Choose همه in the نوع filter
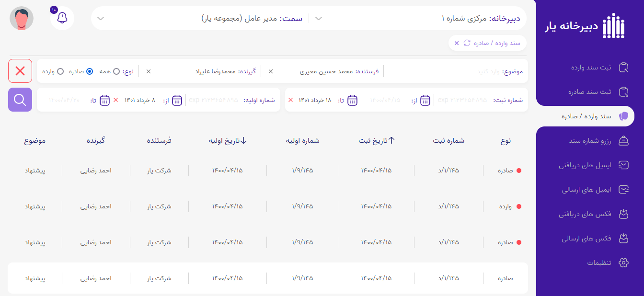 [x=117, y=71]
